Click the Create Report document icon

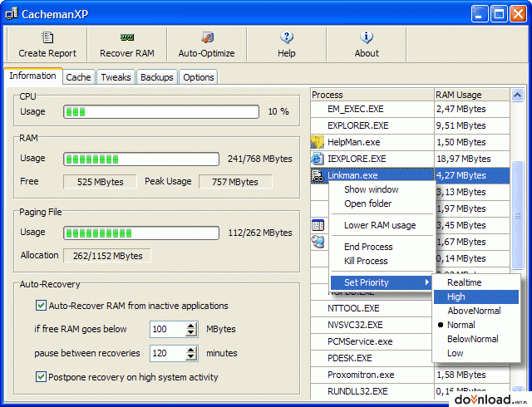coord(47,37)
